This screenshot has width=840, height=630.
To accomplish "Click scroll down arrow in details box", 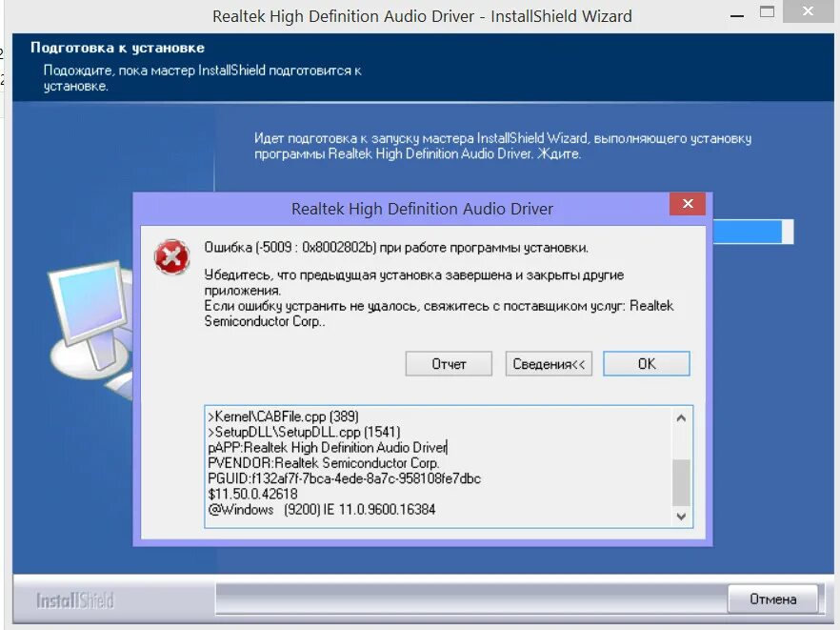I will pyautogui.click(x=681, y=517).
